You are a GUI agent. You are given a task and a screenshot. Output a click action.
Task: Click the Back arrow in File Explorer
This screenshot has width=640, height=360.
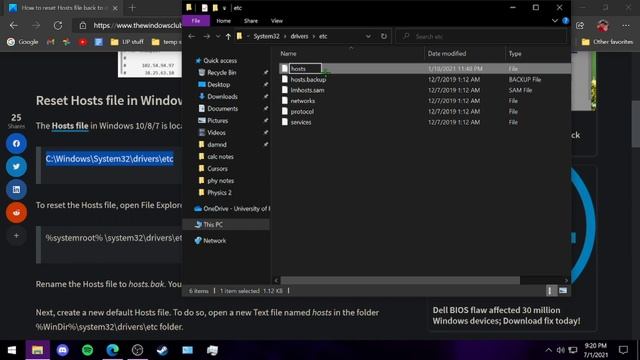click(191, 36)
